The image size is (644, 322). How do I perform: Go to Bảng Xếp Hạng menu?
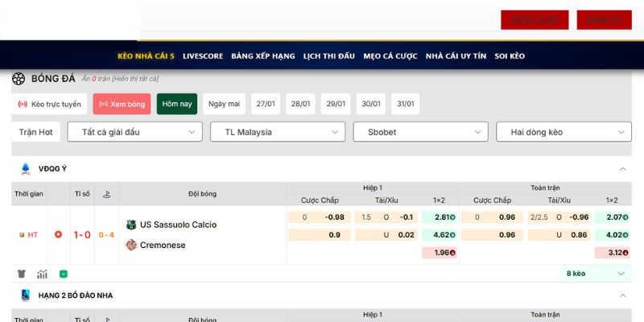pyautogui.click(x=262, y=56)
